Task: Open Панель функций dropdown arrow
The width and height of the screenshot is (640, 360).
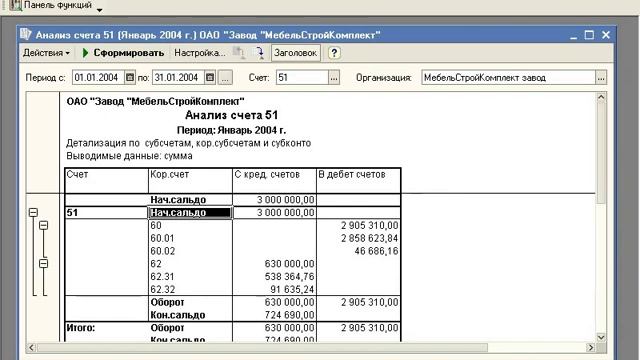Action: (x=99, y=9)
